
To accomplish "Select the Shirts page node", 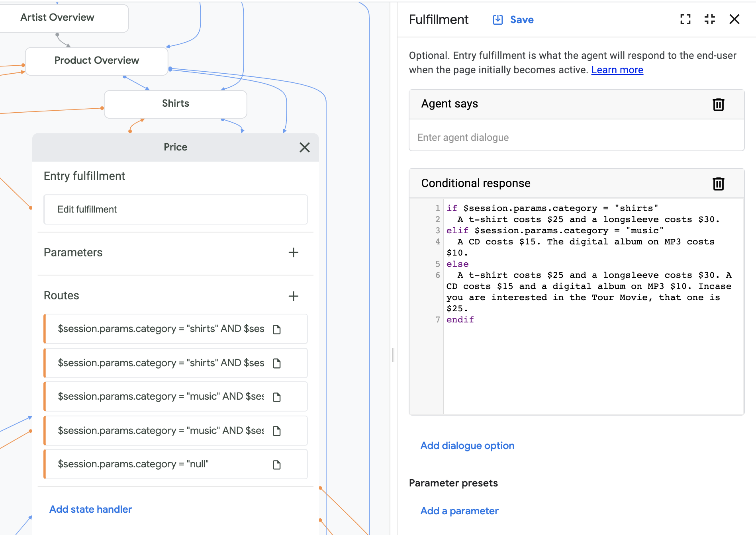I will pos(175,103).
